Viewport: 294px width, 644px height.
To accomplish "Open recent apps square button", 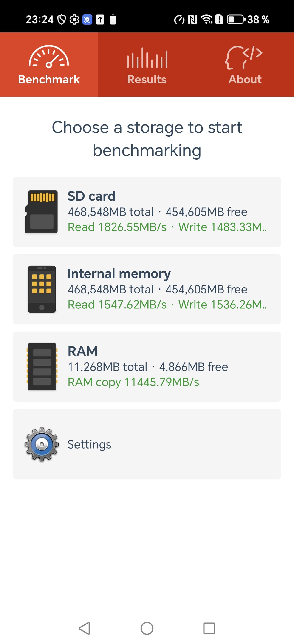I will tap(209, 628).
